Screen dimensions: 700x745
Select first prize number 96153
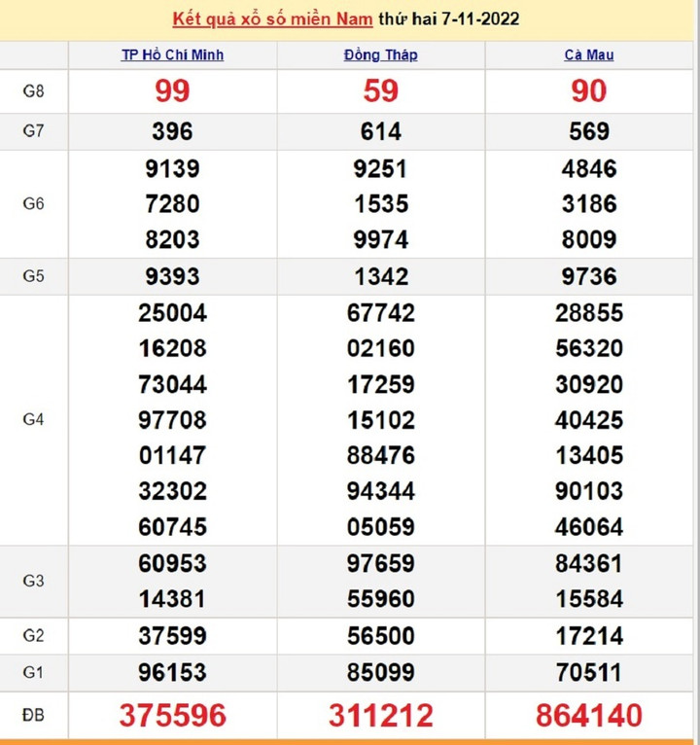172,672
